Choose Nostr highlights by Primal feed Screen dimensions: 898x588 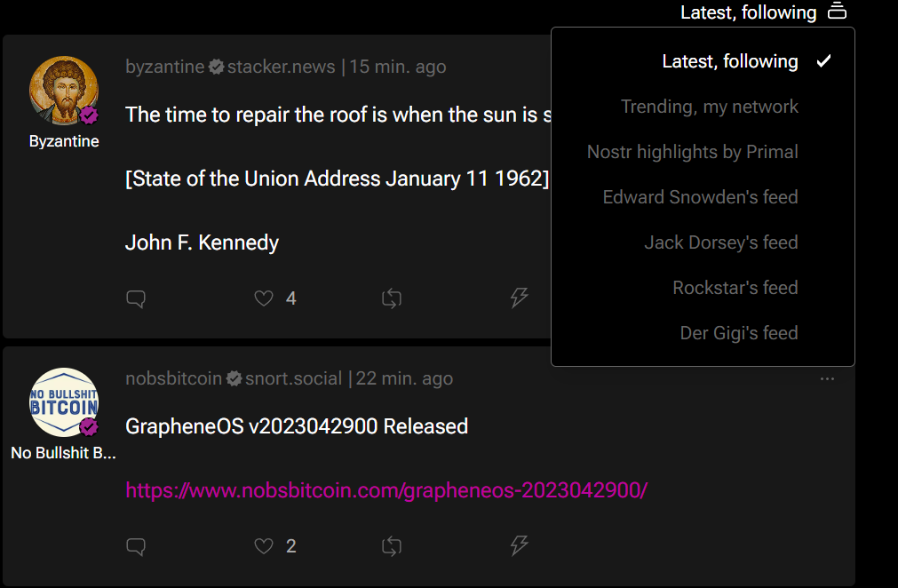[x=692, y=152]
